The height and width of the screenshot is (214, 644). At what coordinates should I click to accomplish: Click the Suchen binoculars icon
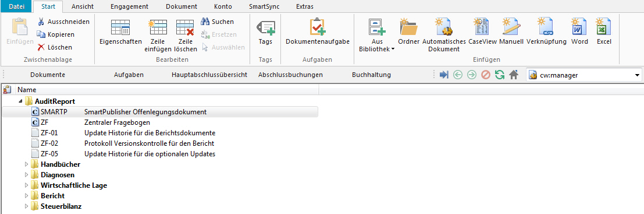point(205,22)
